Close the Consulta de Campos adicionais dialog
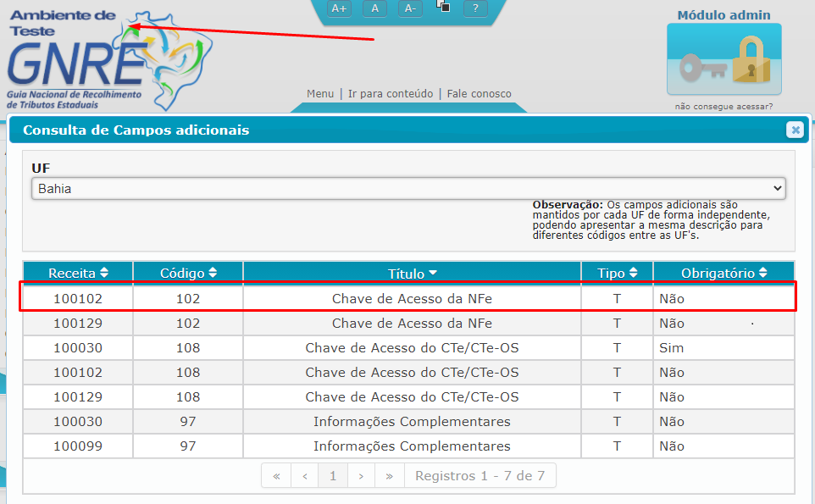This screenshot has height=504, width=815. (795, 130)
